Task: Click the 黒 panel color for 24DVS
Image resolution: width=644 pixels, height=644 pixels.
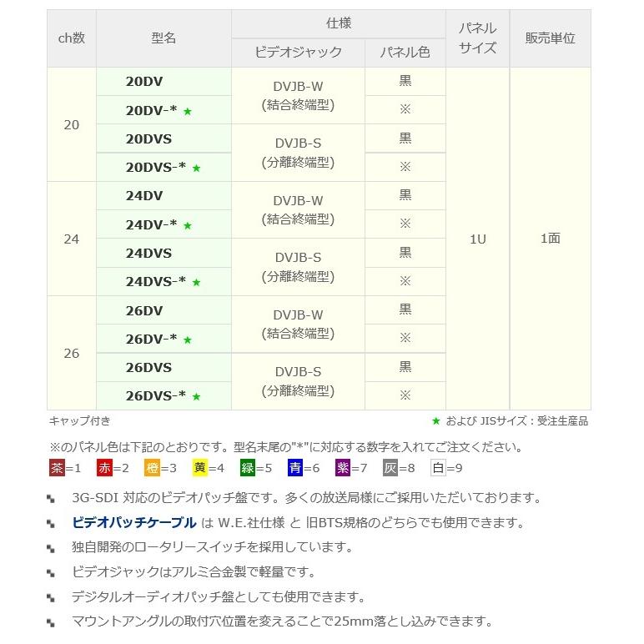Action: coord(405,253)
